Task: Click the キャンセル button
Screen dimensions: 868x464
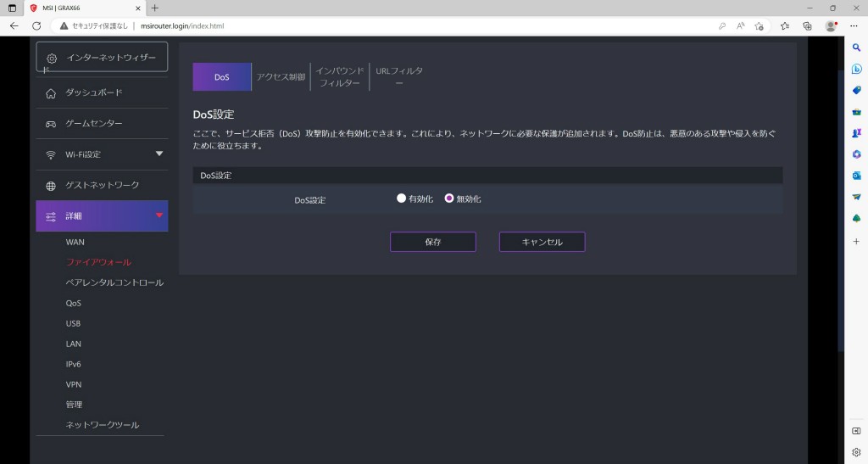Action: coord(542,242)
